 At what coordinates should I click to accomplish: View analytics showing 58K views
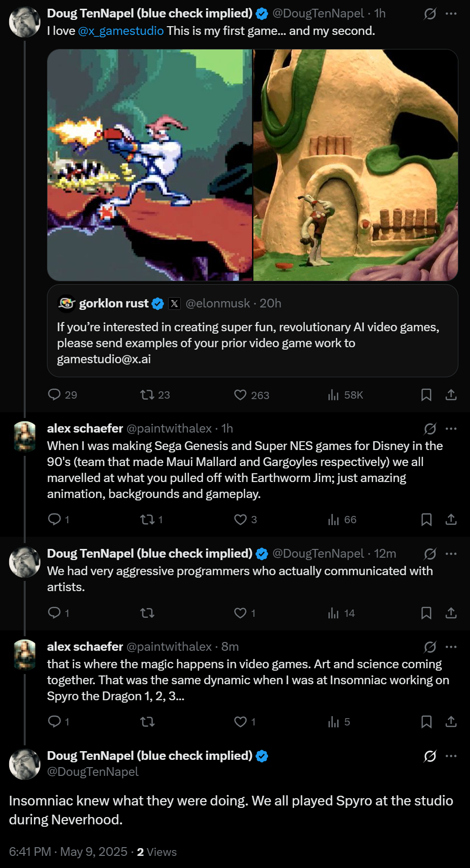coord(333,395)
